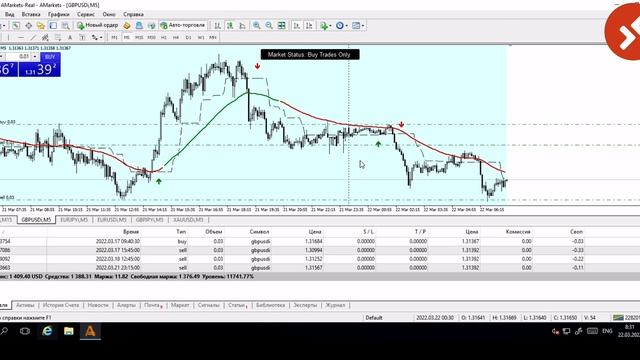640x360 pixels.
Task: Open the История Счета terminal tab
Action: pos(61,305)
